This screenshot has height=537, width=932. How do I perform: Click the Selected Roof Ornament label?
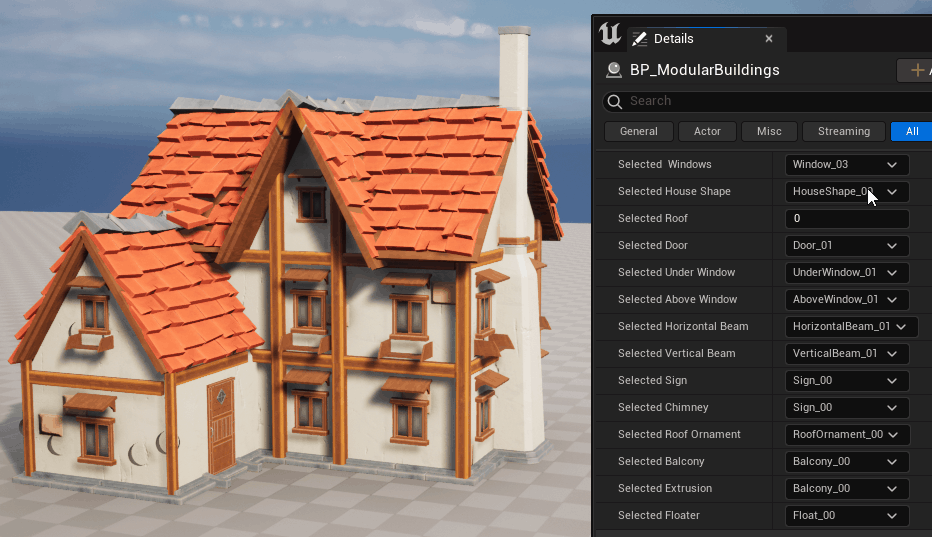(679, 434)
